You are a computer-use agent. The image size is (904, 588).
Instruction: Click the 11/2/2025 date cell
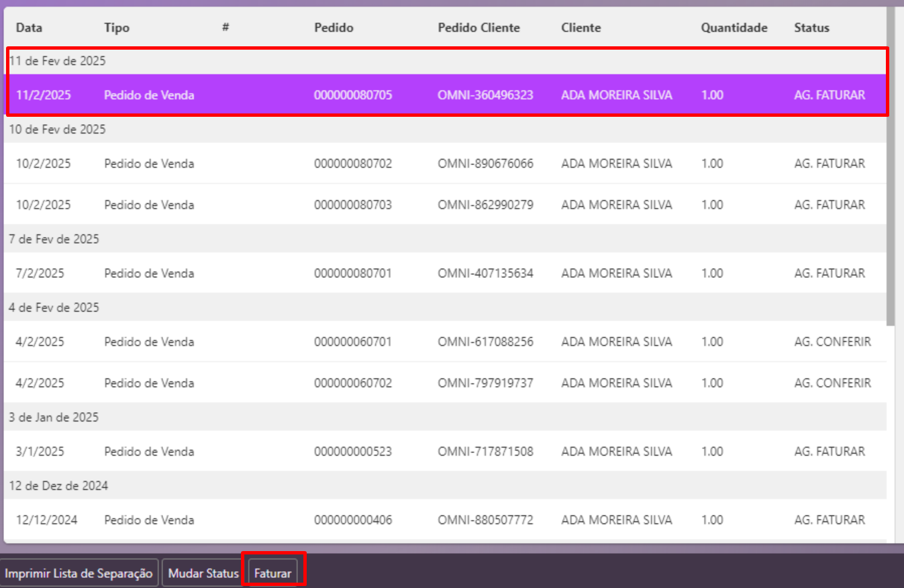click(43, 95)
